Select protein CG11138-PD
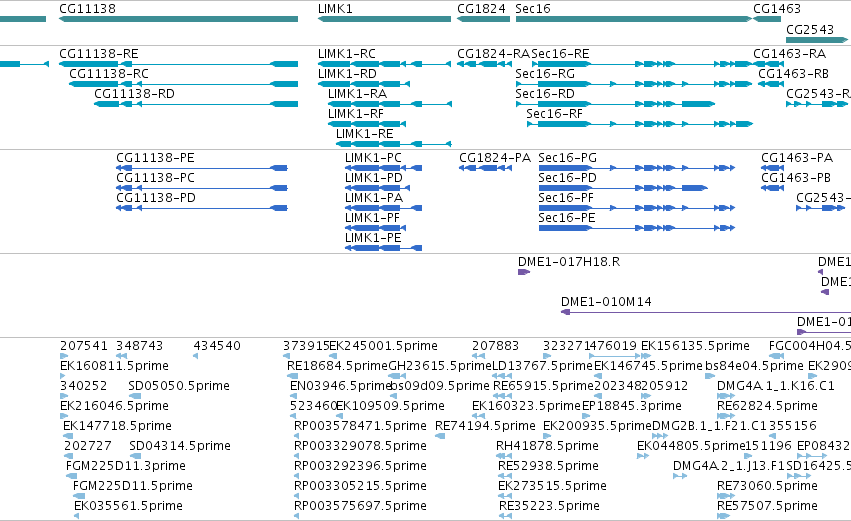This screenshot has width=851, height=521. point(202,208)
